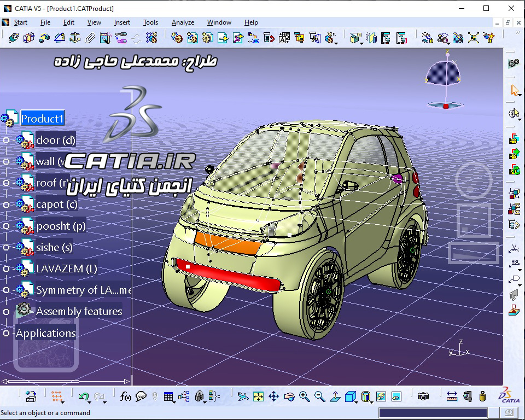Expand the sishe (s) tree node
525x420 pixels.
(x=6, y=247)
